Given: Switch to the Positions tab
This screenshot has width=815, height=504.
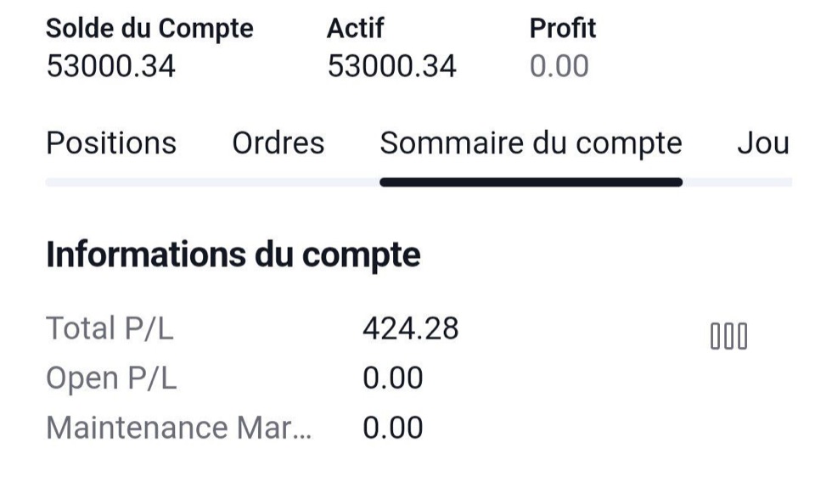Looking at the screenshot, I should click(111, 143).
